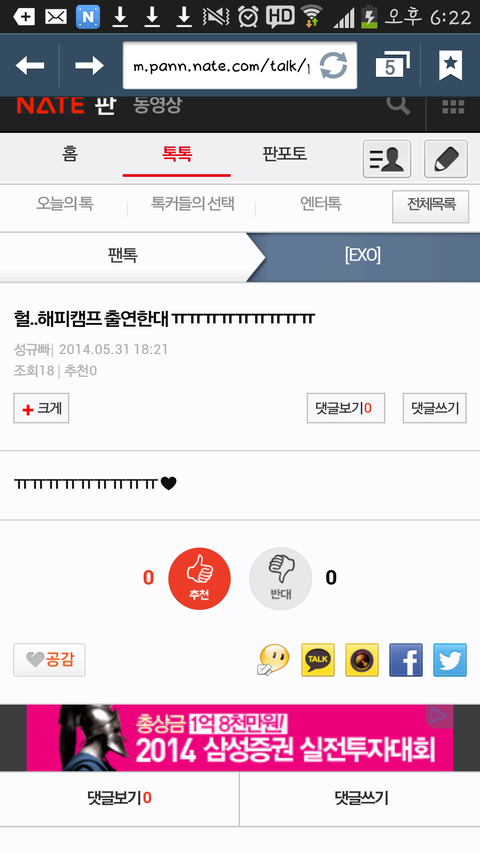Toggle the 공감 heart button
This screenshot has width=480, height=853.
50,660
